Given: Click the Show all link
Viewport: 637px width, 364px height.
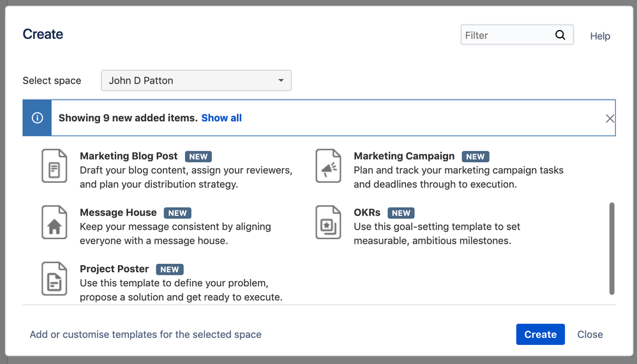Looking at the screenshot, I should 221,118.
